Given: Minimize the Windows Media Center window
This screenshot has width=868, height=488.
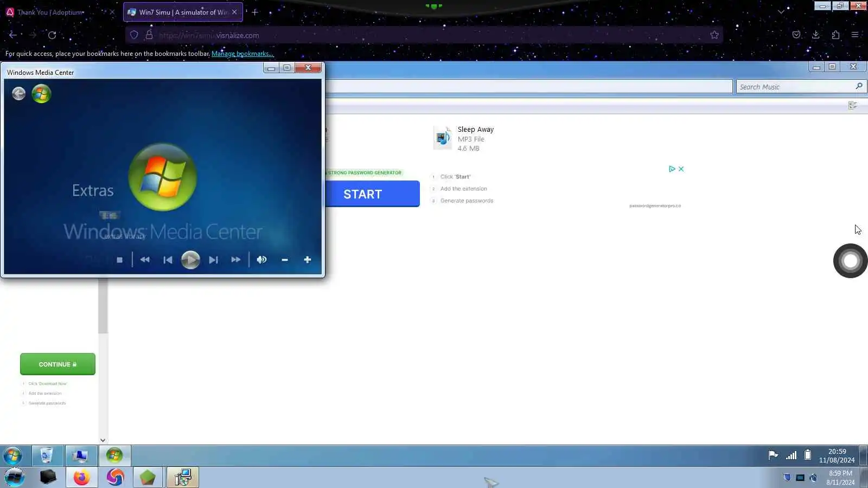Looking at the screenshot, I should (x=271, y=68).
